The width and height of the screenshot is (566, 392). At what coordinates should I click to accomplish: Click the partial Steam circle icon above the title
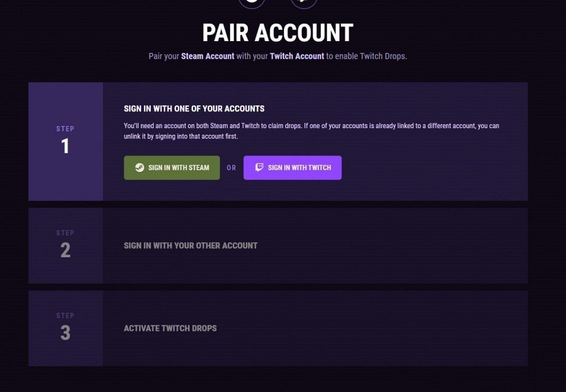pyautogui.click(x=252, y=3)
